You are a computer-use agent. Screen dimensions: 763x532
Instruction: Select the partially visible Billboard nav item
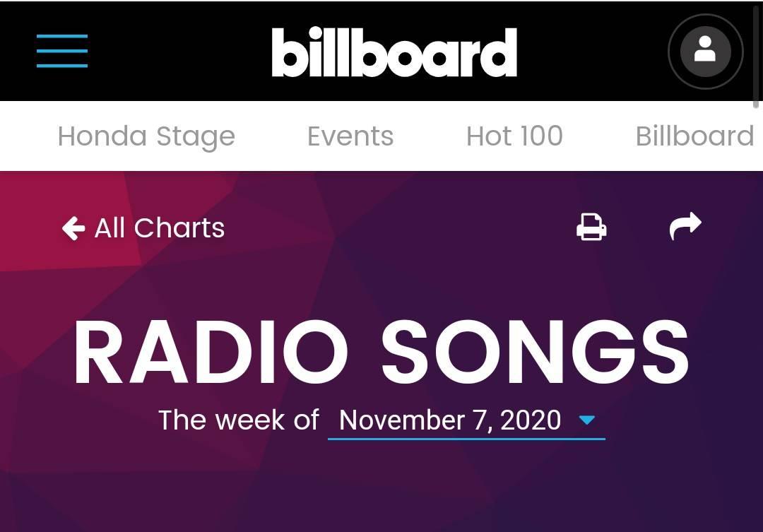coord(695,136)
